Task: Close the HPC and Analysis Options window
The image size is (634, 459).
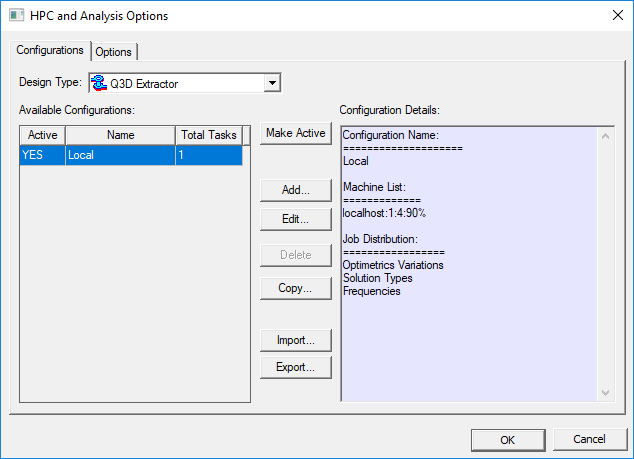Action: pos(617,15)
